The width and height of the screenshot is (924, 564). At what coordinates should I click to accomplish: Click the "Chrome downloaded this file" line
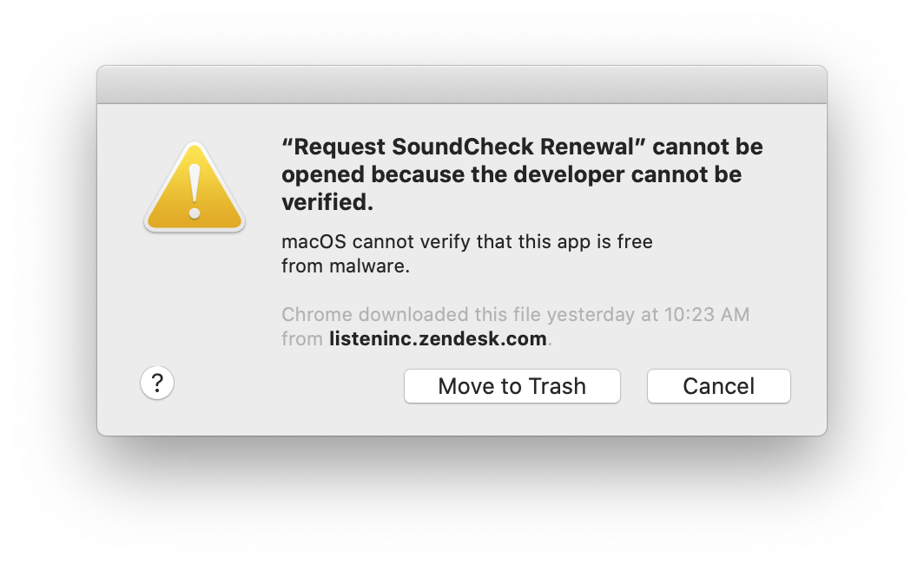click(516, 315)
